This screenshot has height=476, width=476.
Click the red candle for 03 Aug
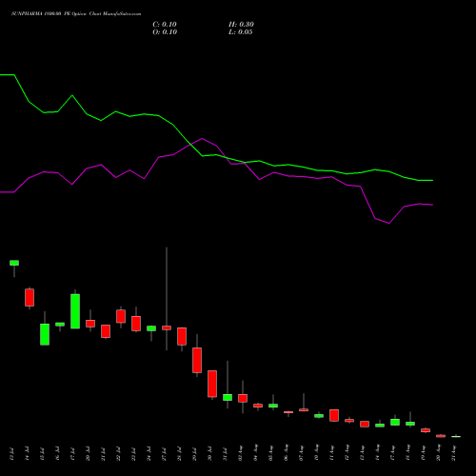click(243, 398)
